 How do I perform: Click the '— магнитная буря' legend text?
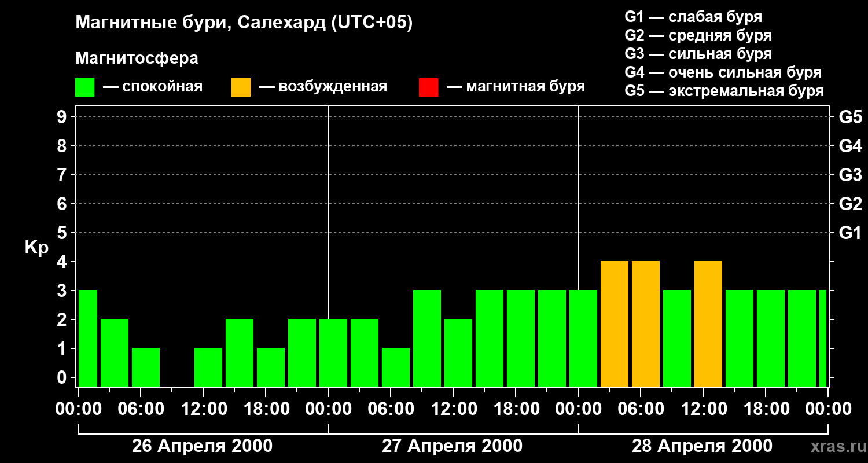(516, 87)
